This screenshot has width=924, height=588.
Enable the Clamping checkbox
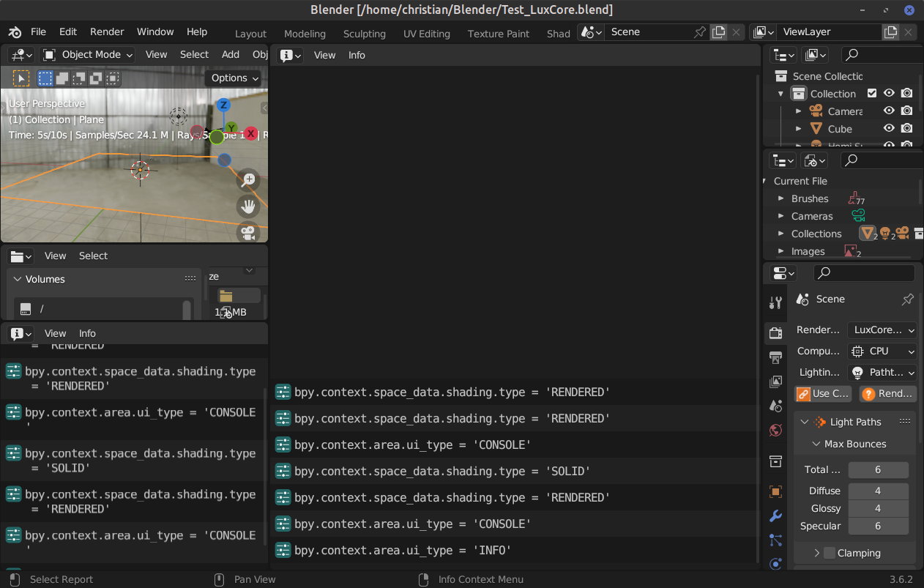pos(830,553)
